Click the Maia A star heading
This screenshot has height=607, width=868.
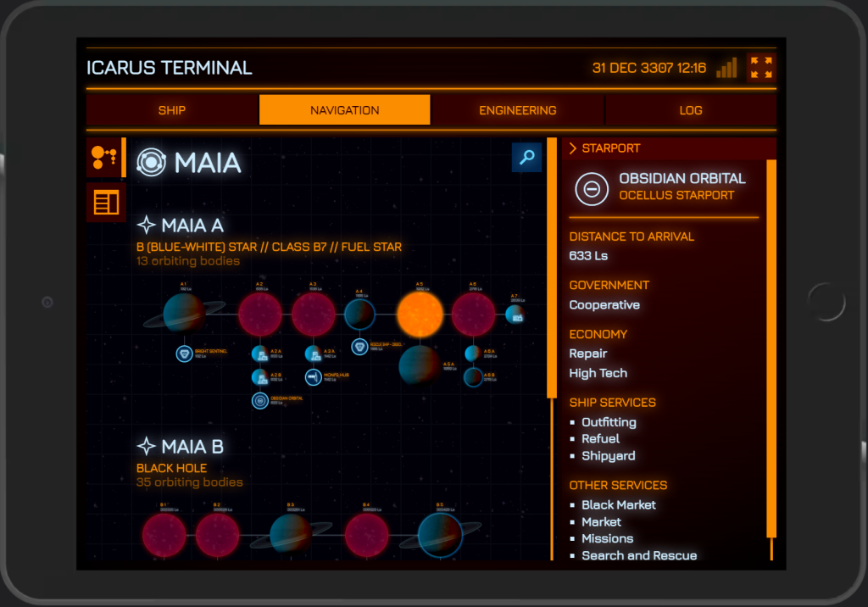192,226
